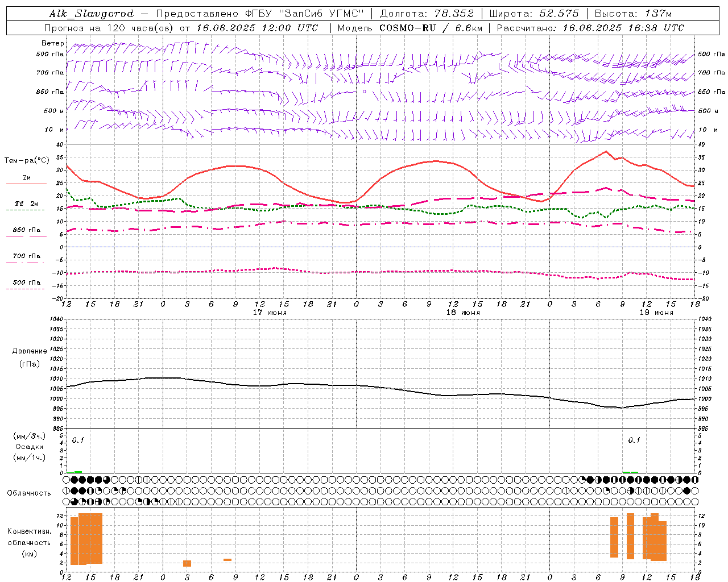The height and width of the screenshot is (582, 728).
Task: Select the text Предоставлено ФГБУ "ЗапСиб УГМС"
Action: pyautogui.click(x=259, y=14)
